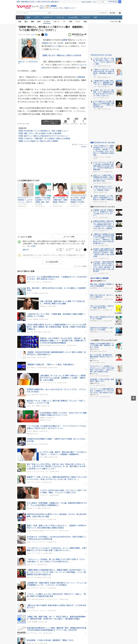Toggle the コメント非表示 checkbox

tap(75, 266)
